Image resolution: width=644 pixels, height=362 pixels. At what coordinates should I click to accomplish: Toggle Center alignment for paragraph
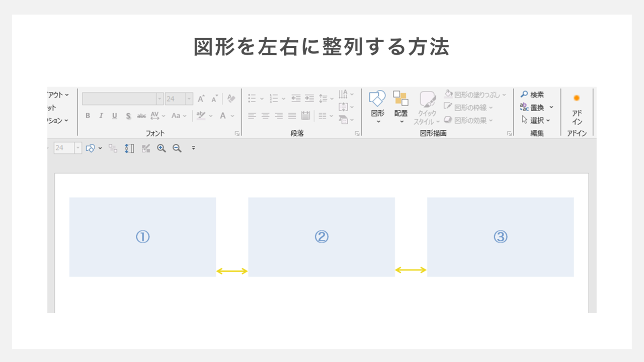pos(266,116)
